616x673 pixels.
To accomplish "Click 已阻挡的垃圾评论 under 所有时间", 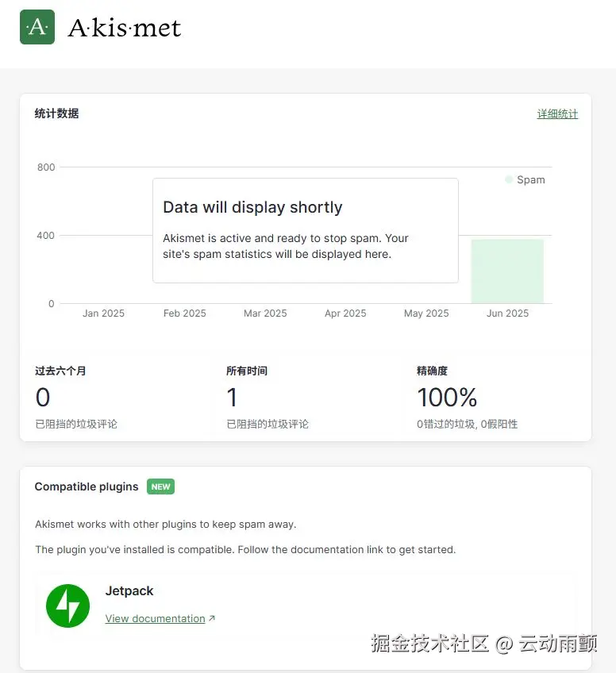I will (x=268, y=424).
